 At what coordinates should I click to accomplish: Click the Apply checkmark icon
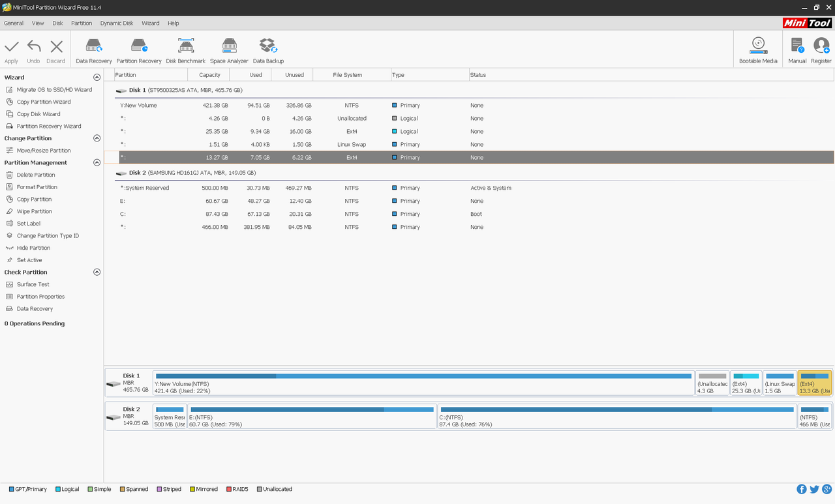click(12, 47)
